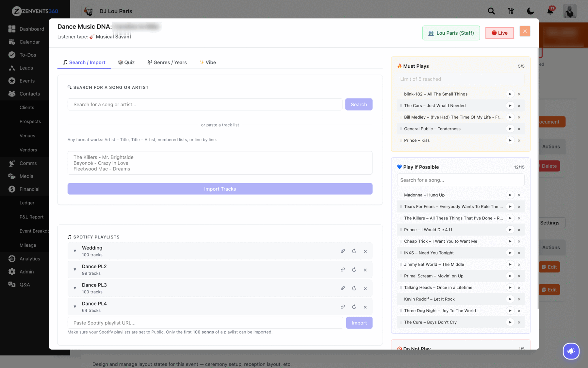
Task: Open P&L Report link in sidebar
Action: pyautogui.click(x=31, y=217)
